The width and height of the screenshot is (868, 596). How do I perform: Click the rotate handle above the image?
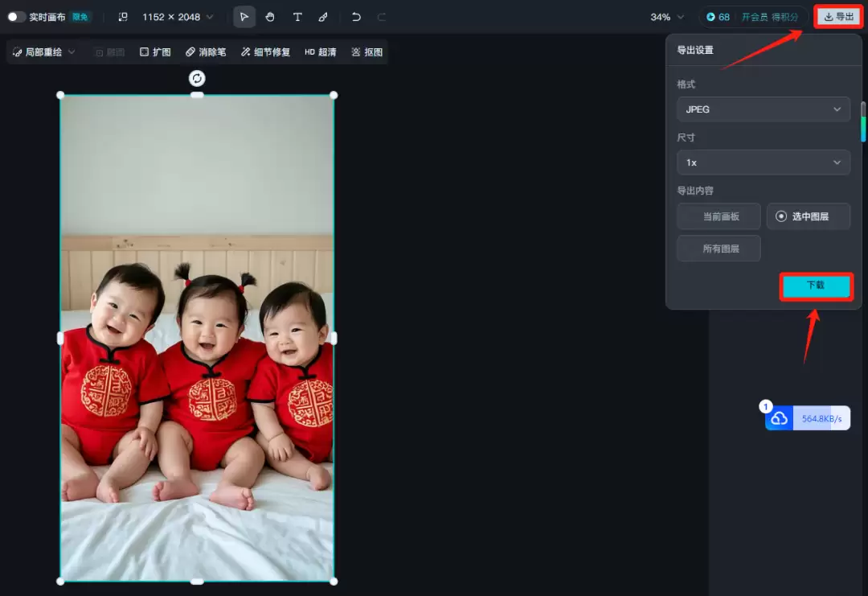197,78
